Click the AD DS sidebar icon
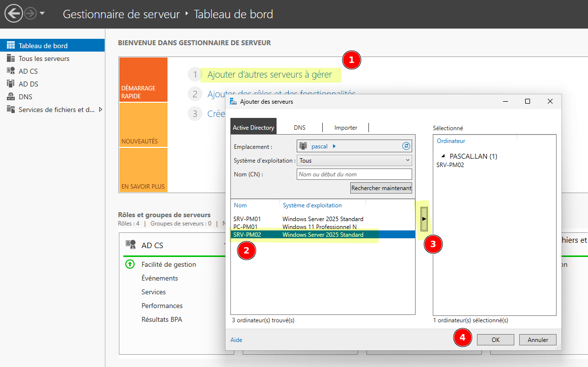The height and width of the screenshot is (367, 588). tap(11, 84)
